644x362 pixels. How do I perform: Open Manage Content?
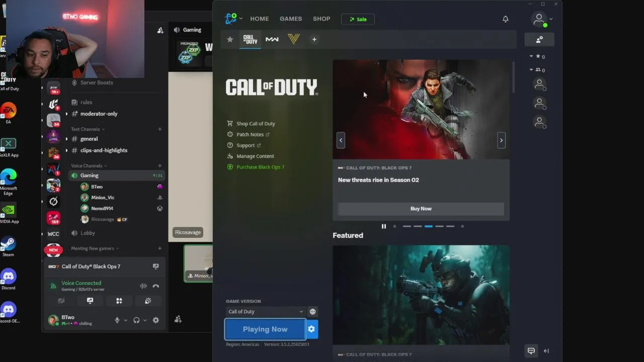click(251, 156)
